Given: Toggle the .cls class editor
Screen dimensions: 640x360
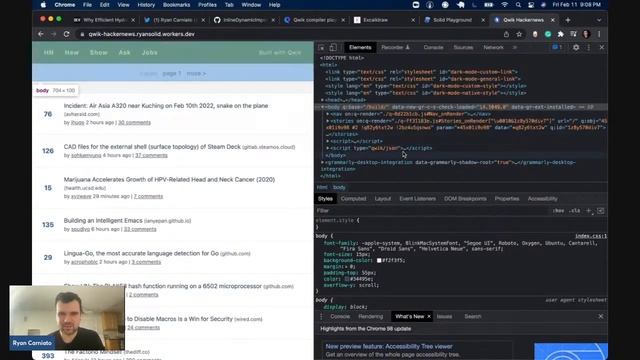Looking at the screenshot, I should point(575,211).
